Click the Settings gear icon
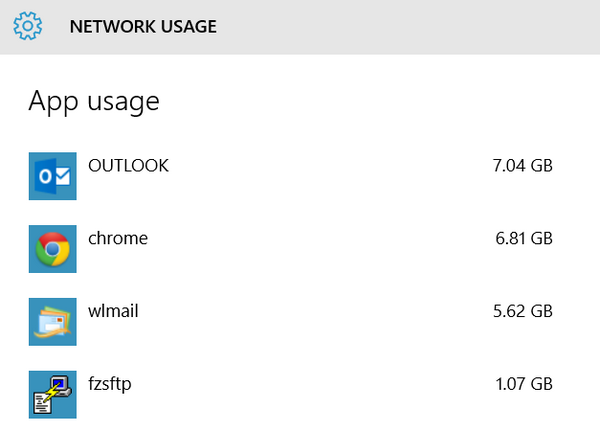The height and width of the screenshot is (432, 600). pos(28,26)
